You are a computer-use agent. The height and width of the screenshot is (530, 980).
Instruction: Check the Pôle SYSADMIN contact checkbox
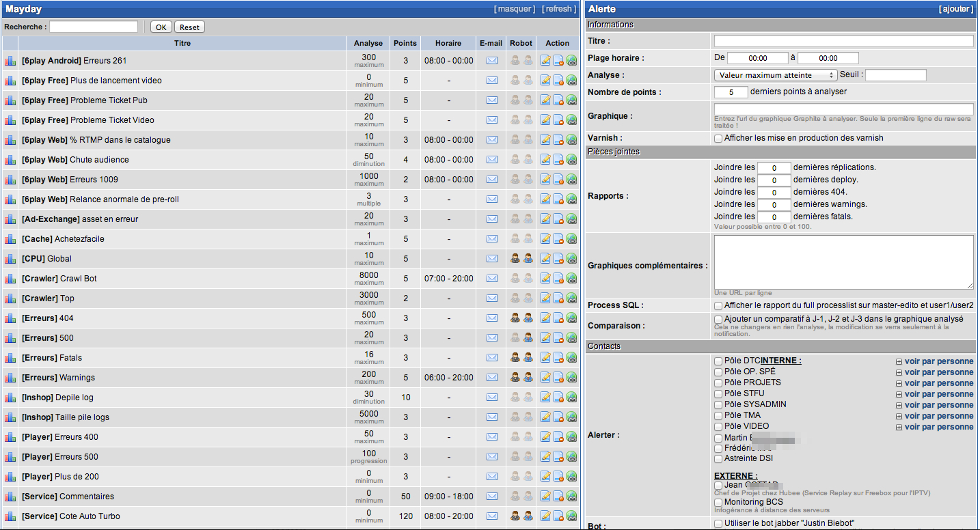pyautogui.click(x=718, y=405)
